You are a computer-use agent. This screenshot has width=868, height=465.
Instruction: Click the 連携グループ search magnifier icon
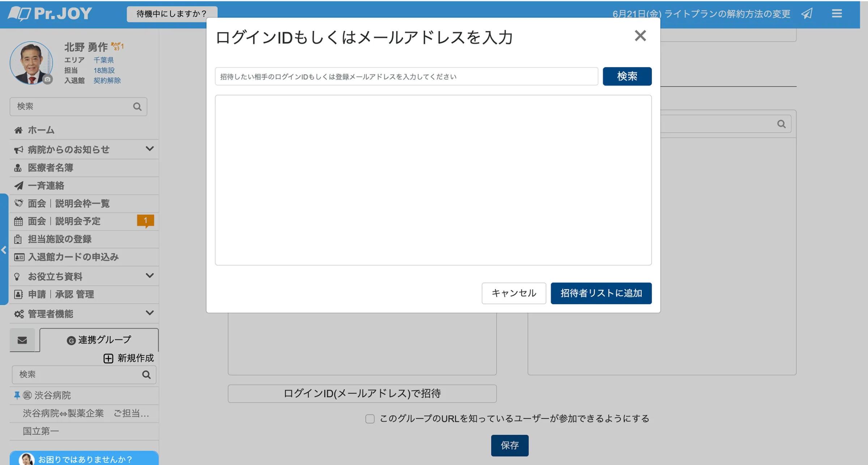(146, 375)
